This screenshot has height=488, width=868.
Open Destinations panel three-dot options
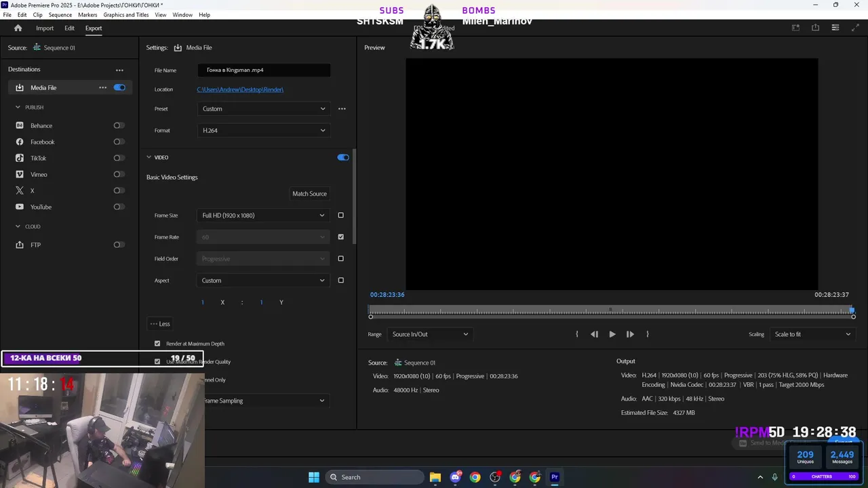pyautogui.click(x=119, y=70)
